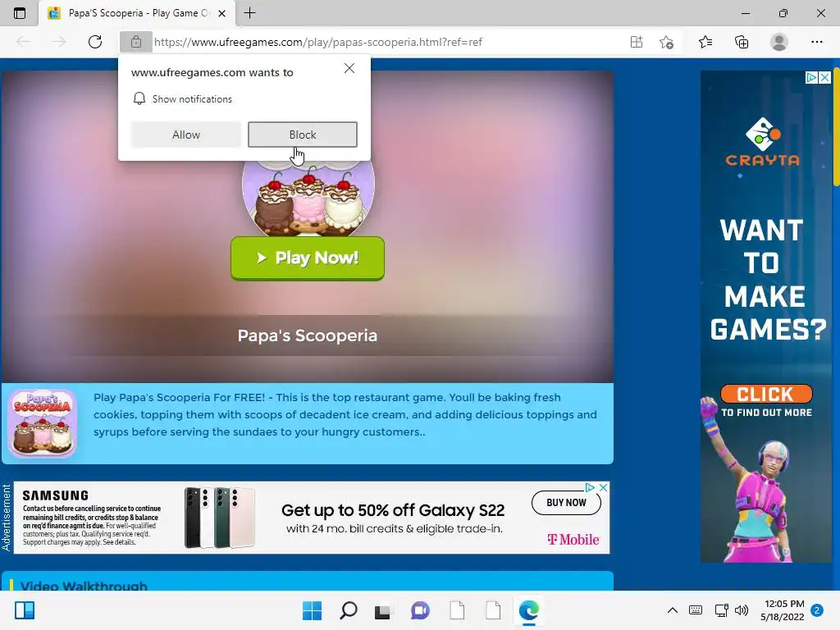Click the browser Back arrow
This screenshot has width=840, height=630.
(23, 42)
